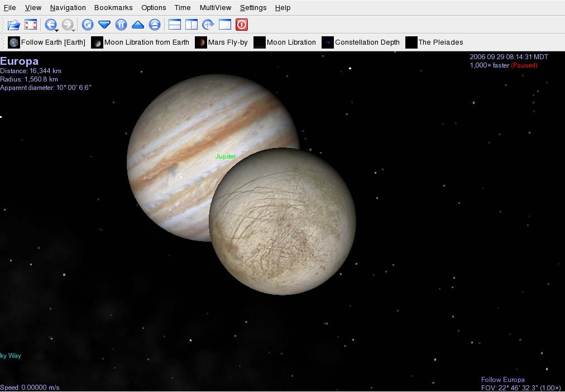Open the MultiView menu

click(x=216, y=8)
